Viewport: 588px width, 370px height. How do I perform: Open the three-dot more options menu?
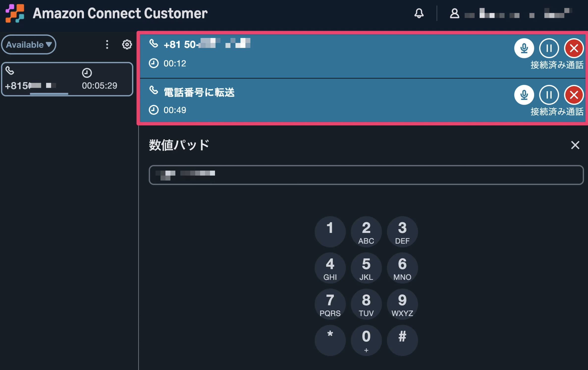click(x=107, y=45)
